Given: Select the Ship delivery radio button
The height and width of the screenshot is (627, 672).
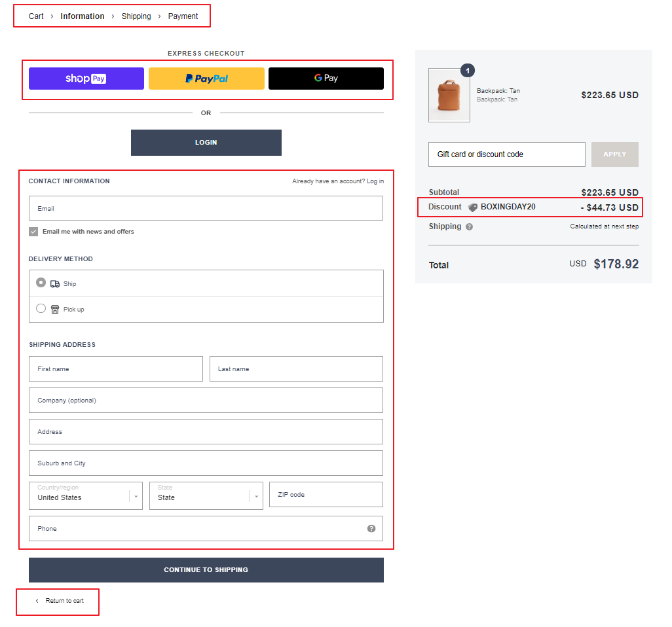Looking at the screenshot, I should coord(41,283).
